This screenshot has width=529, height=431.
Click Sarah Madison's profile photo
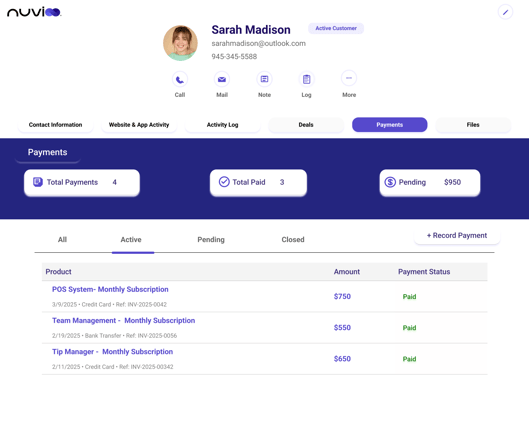[x=180, y=43]
